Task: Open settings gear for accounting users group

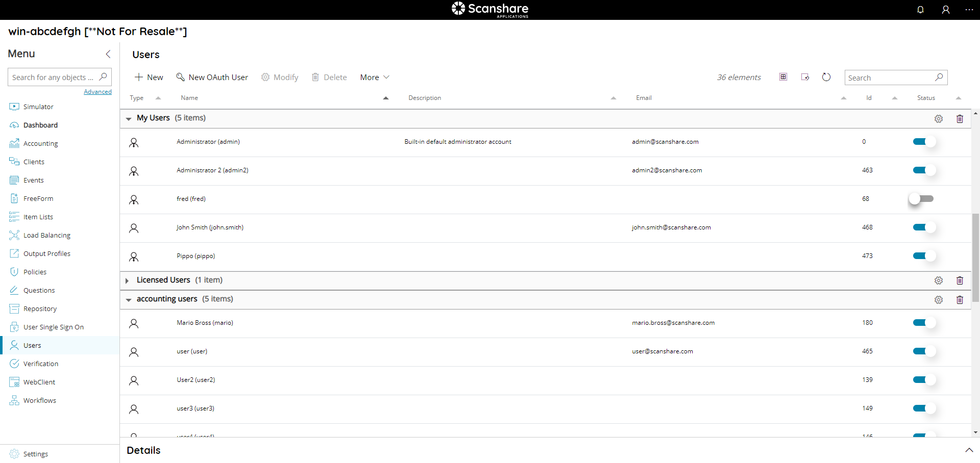Action: click(x=939, y=300)
